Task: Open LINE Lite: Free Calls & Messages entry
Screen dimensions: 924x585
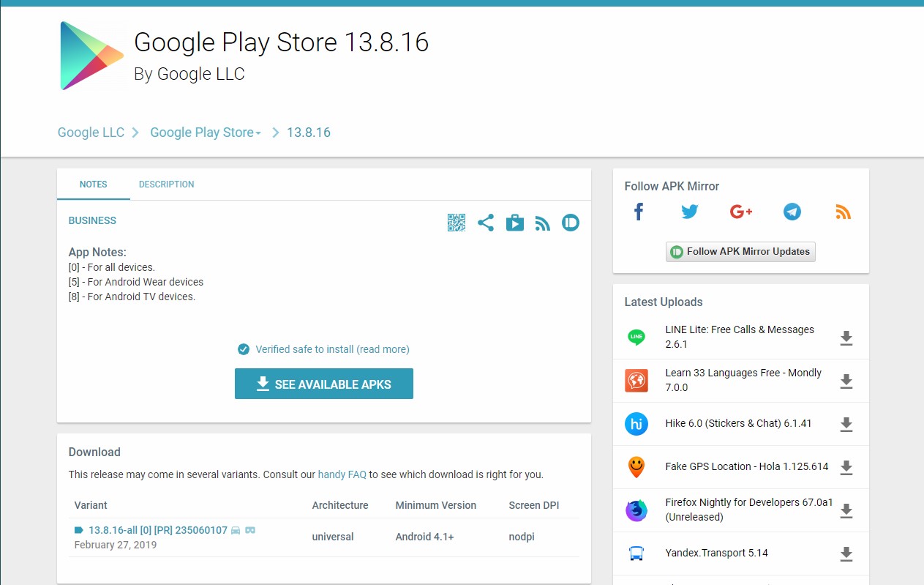Action: click(740, 337)
